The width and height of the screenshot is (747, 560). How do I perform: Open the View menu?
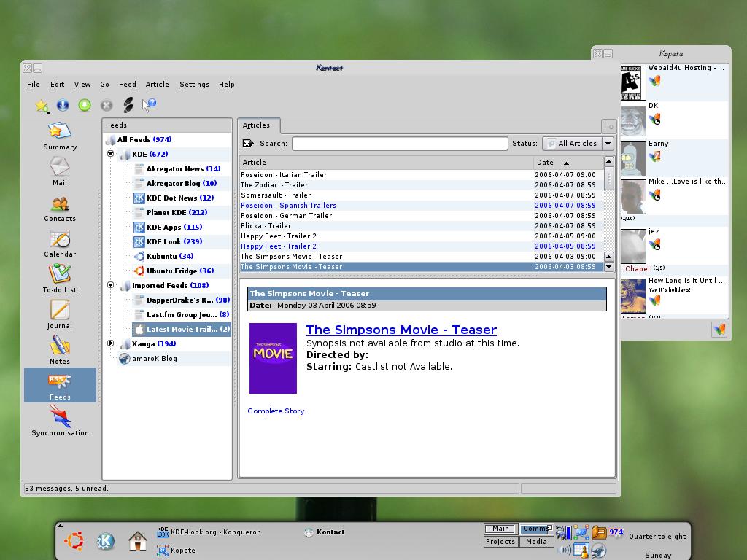pyautogui.click(x=82, y=85)
